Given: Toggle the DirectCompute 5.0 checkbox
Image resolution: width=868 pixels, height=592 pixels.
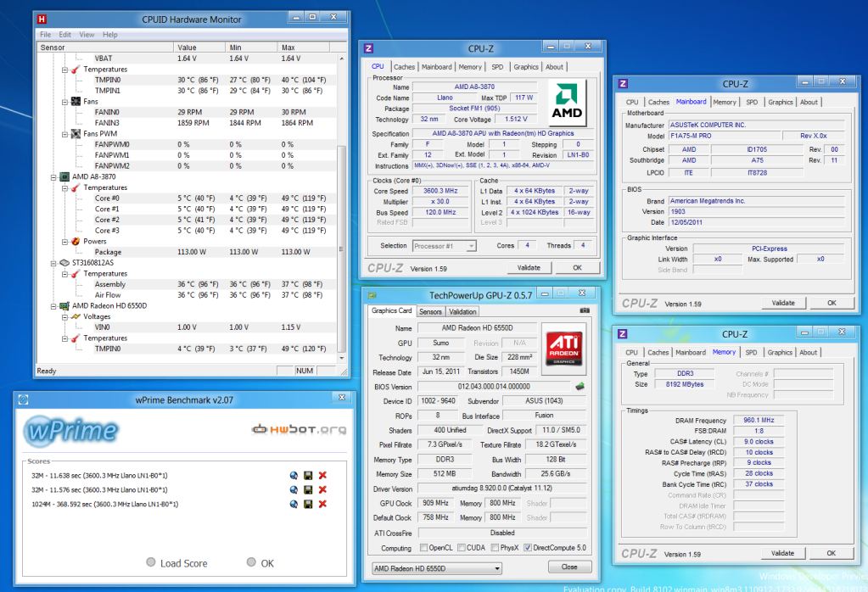Looking at the screenshot, I should tap(528, 548).
